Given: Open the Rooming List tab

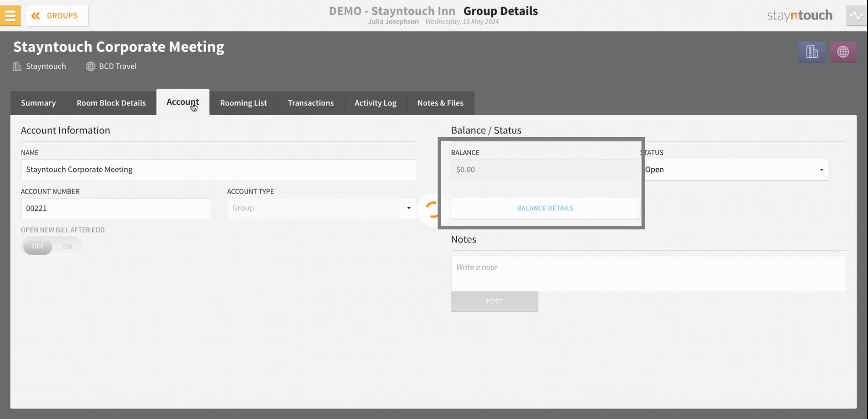Looking at the screenshot, I should point(243,103).
